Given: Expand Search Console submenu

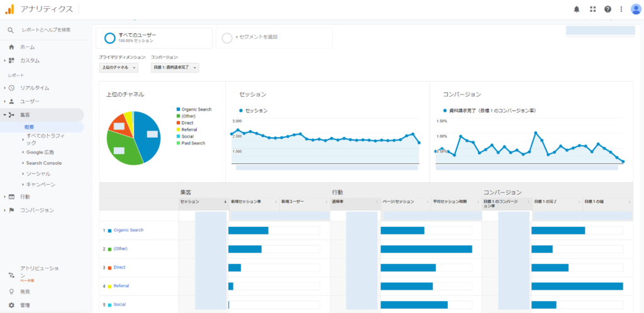Looking at the screenshot, I should [x=23, y=163].
